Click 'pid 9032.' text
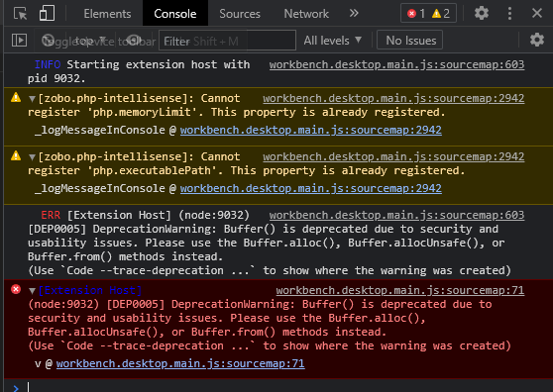This screenshot has height=392, width=553. 56,78
